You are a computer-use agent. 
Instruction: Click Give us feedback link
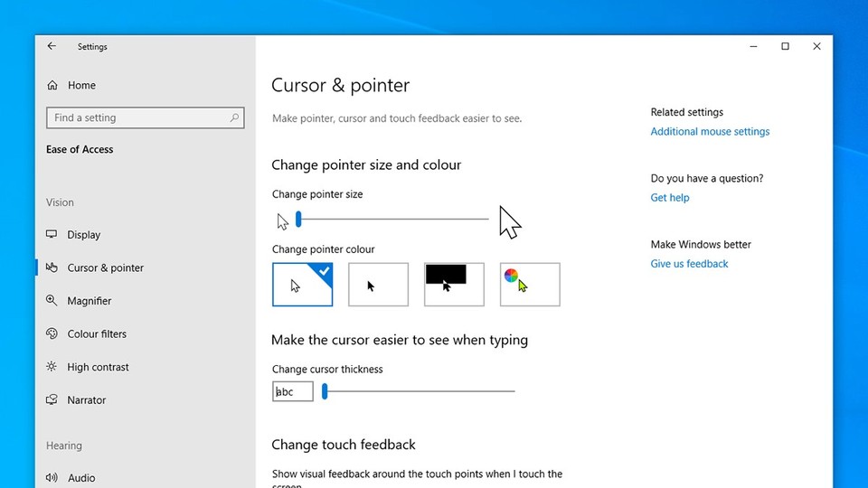tap(689, 264)
